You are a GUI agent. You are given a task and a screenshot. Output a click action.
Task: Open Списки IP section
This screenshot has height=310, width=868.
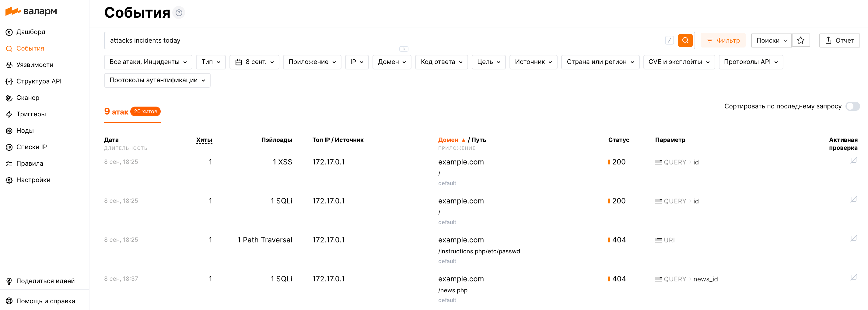point(32,147)
